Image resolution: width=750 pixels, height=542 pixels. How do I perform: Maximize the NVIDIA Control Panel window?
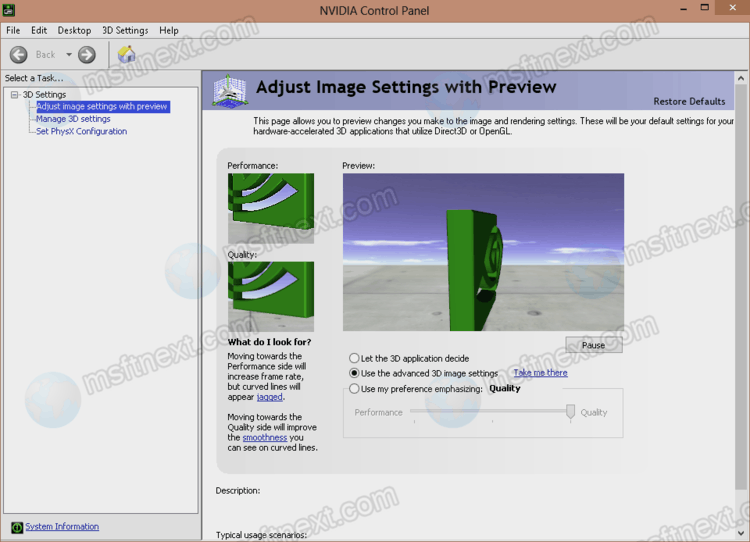click(x=705, y=8)
